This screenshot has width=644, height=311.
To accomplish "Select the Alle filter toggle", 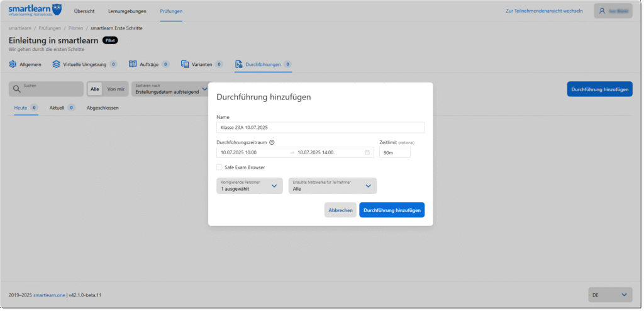I will click(x=95, y=89).
